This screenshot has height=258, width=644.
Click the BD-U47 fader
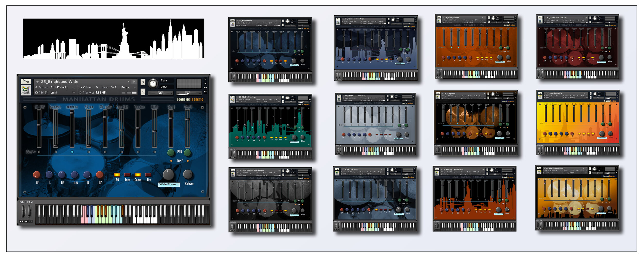click(x=39, y=128)
